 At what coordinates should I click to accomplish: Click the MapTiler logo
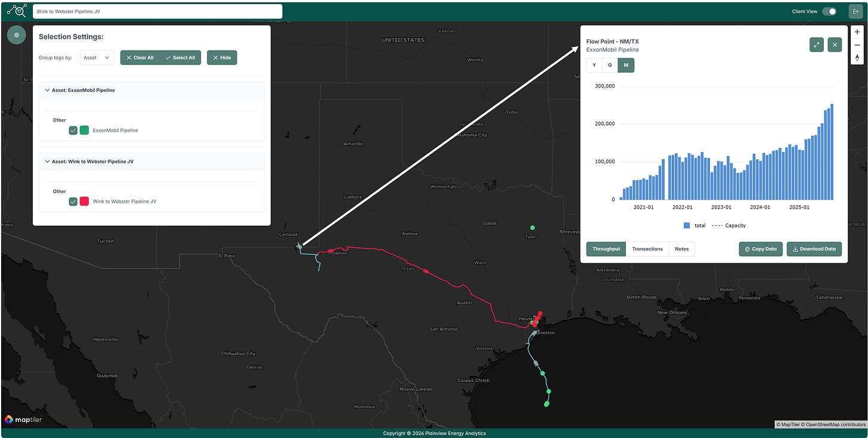coord(23,420)
